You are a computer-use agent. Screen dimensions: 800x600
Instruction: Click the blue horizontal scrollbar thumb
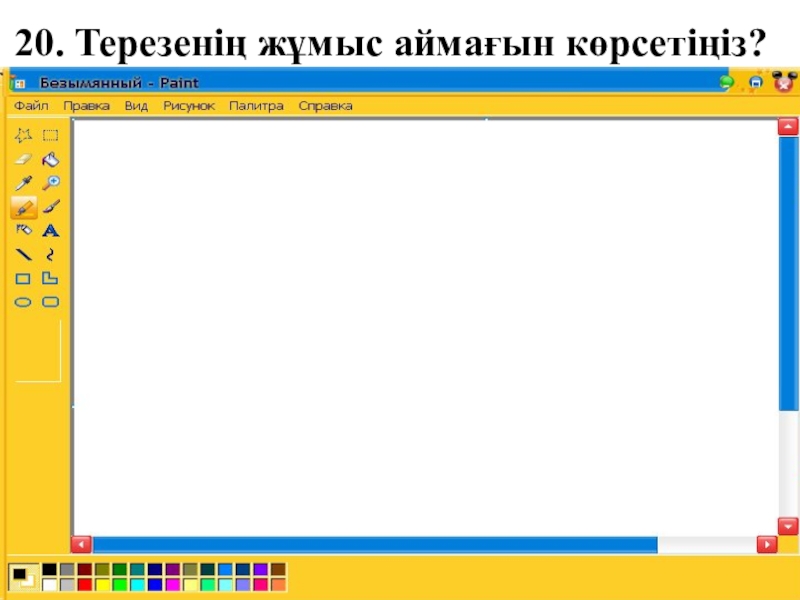click(375, 545)
